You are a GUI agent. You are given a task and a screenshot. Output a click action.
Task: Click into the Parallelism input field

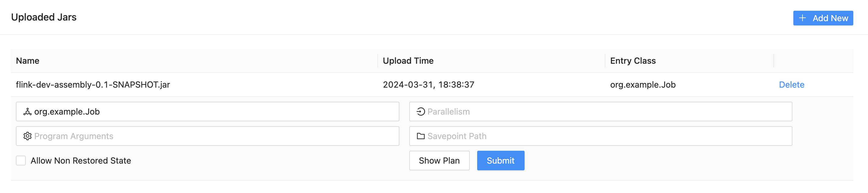pyautogui.click(x=607, y=112)
